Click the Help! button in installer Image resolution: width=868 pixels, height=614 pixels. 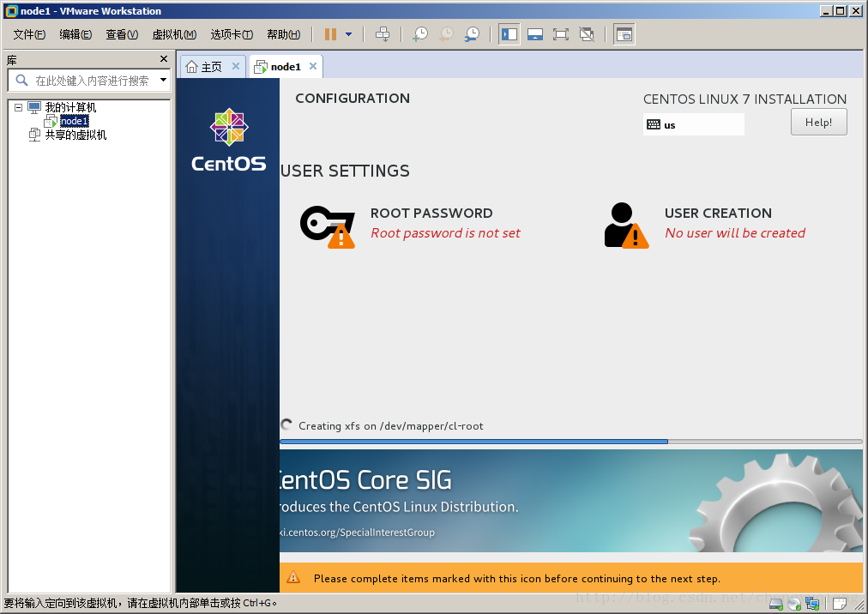pos(819,122)
